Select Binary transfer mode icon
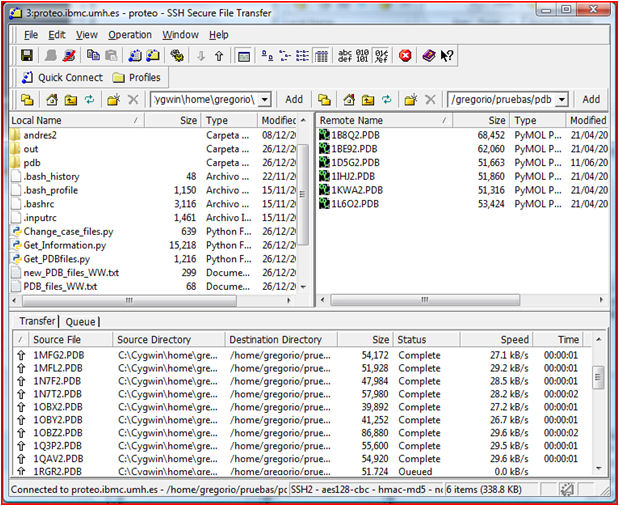 [x=362, y=56]
